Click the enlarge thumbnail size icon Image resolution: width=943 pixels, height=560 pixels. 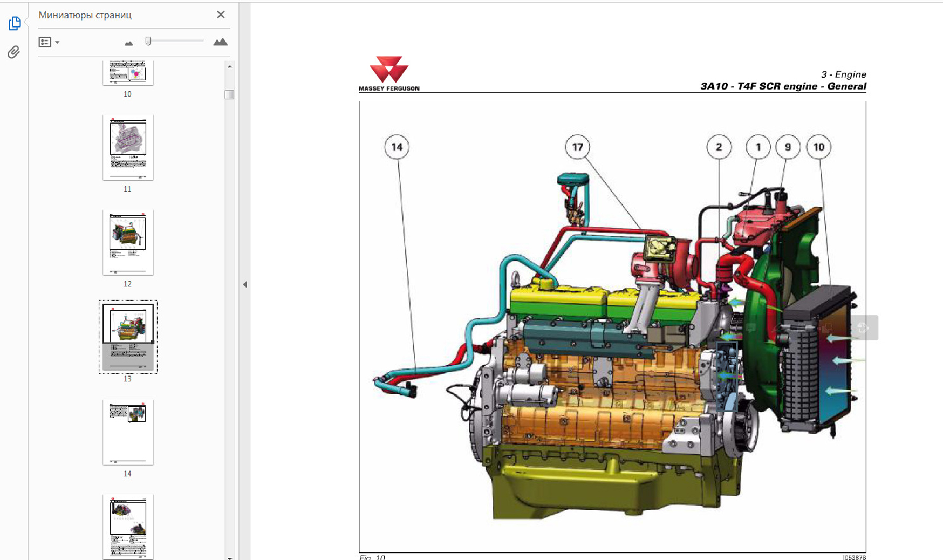[x=220, y=42]
